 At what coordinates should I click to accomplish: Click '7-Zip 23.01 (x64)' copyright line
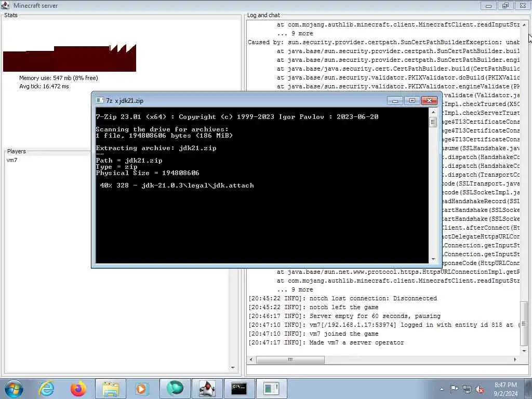[x=237, y=117]
